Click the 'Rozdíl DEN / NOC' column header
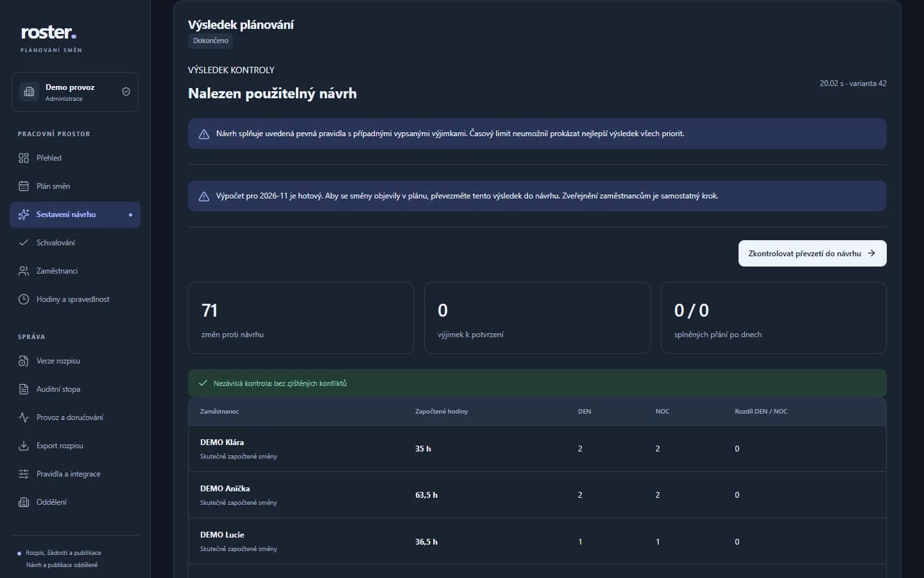The height and width of the screenshot is (578, 924). pyautogui.click(x=761, y=412)
